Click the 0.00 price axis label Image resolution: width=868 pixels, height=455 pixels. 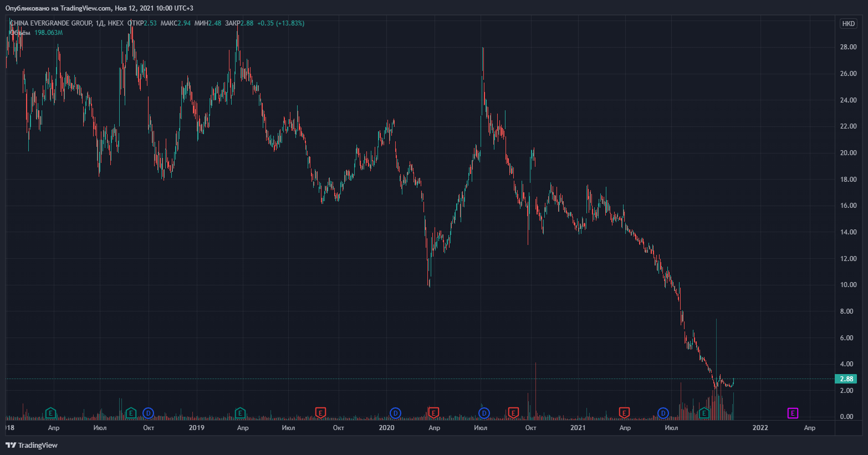point(846,417)
